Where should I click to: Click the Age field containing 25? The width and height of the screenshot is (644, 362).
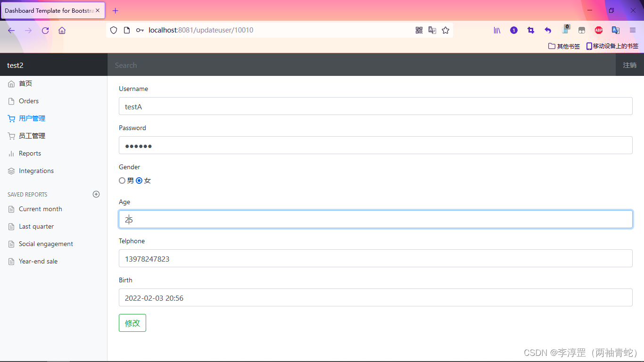point(376,219)
